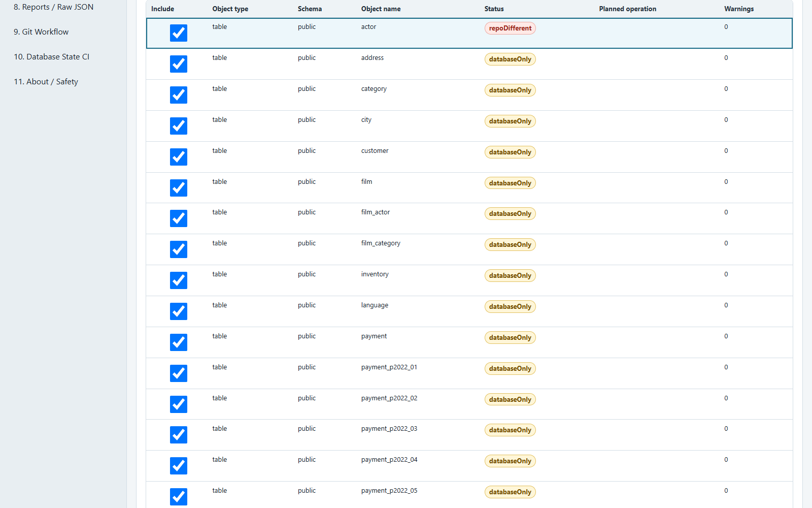Click databaseOnly badge in film_actor row
Image resolution: width=812 pixels, height=508 pixels.
pyautogui.click(x=510, y=214)
